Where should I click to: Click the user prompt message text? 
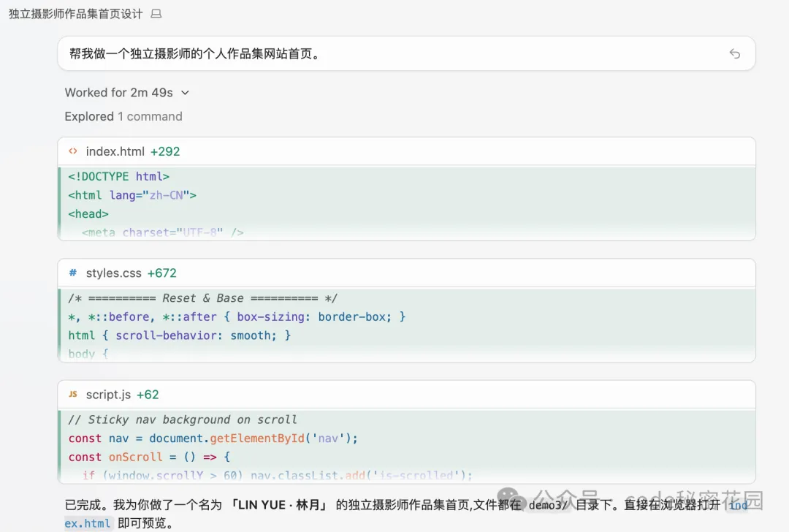click(194, 54)
